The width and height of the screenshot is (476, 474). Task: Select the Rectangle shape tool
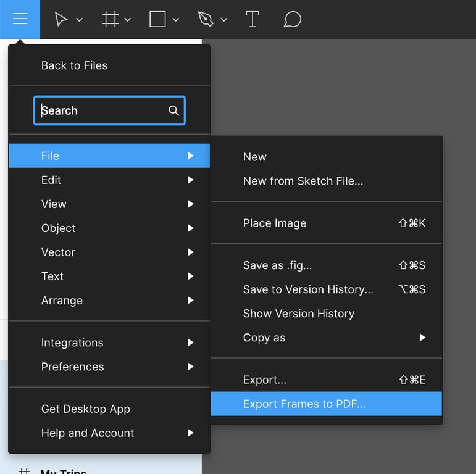point(157,20)
